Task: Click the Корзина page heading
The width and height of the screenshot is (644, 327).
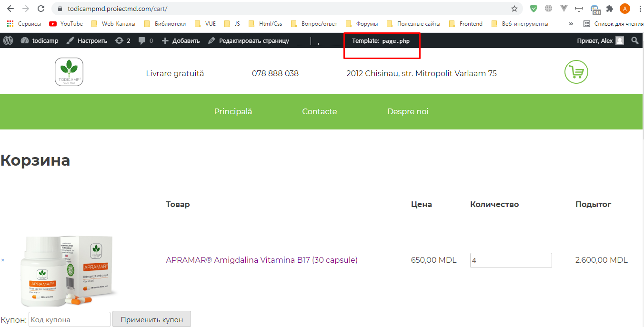Action: 35,160
